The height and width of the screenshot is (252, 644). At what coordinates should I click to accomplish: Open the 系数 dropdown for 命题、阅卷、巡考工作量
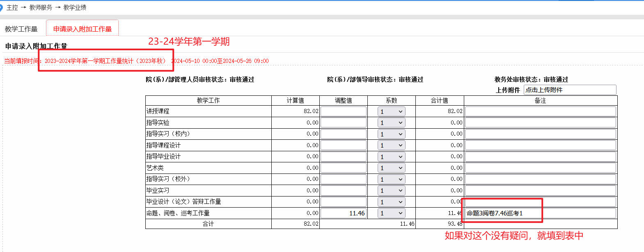392,213
